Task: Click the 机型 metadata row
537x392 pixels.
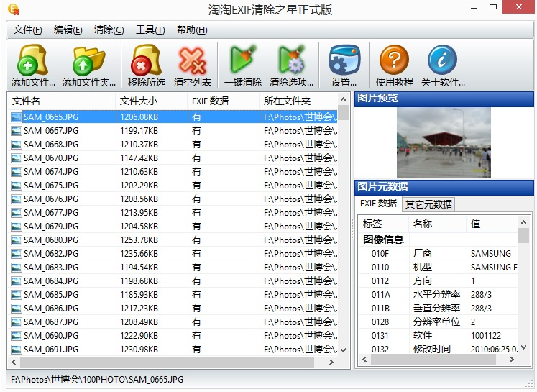Action: (439, 268)
